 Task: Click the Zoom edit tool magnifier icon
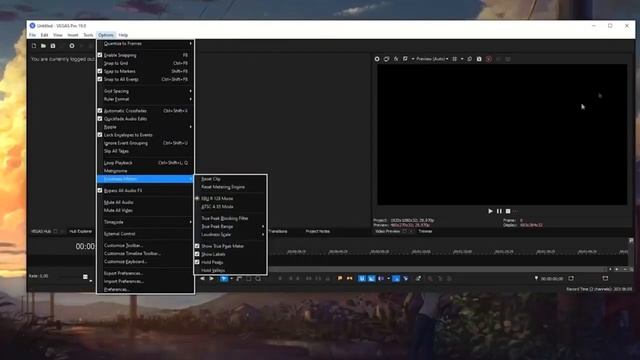258,278
